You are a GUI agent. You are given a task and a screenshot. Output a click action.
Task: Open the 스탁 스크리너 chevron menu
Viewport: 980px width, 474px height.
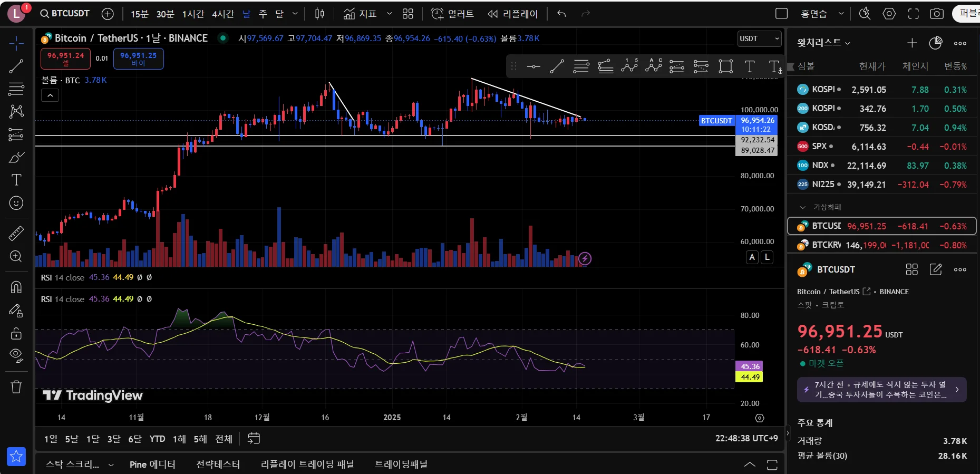click(x=111, y=465)
